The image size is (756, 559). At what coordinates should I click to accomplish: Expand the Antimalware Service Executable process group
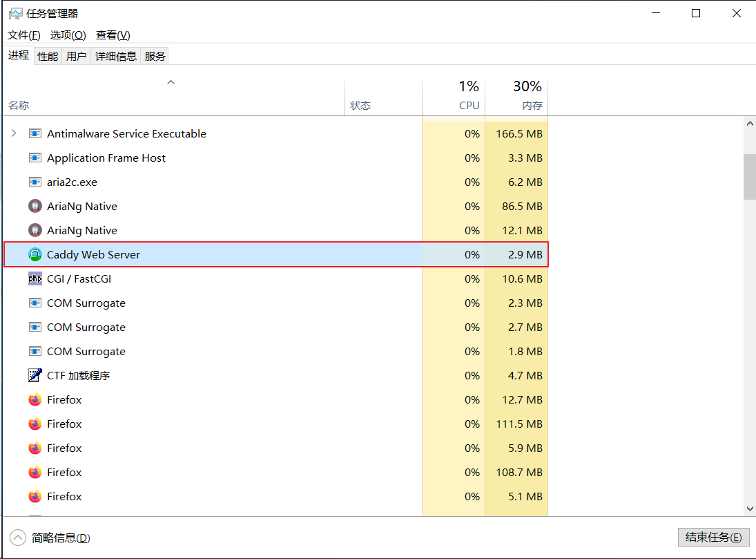14,133
